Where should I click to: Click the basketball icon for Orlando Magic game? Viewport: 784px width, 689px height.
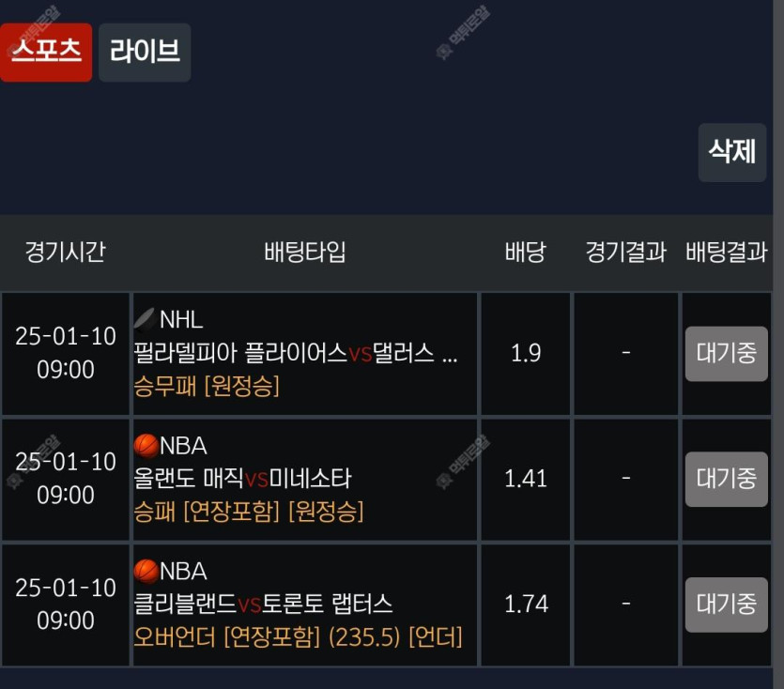click(x=146, y=445)
